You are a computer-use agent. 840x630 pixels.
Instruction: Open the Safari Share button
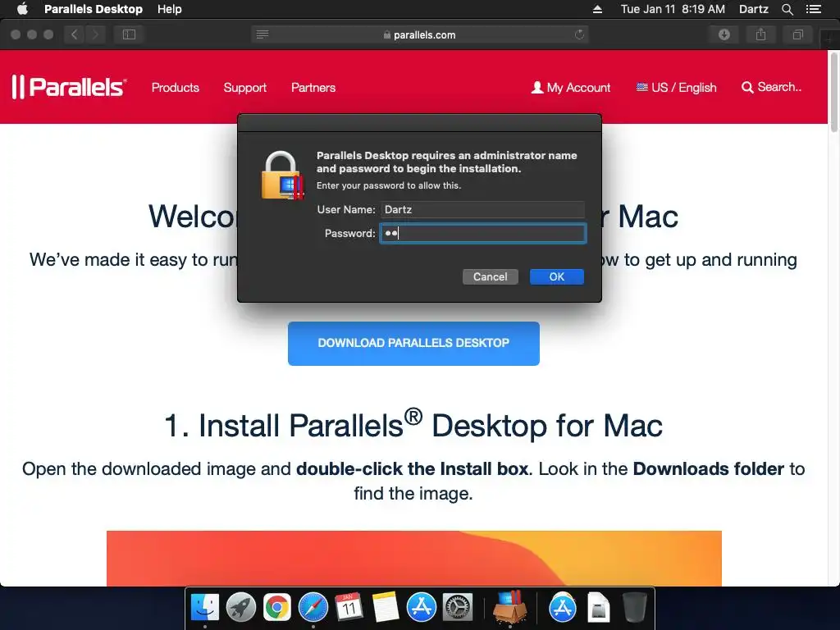pyautogui.click(x=760, y=34)
